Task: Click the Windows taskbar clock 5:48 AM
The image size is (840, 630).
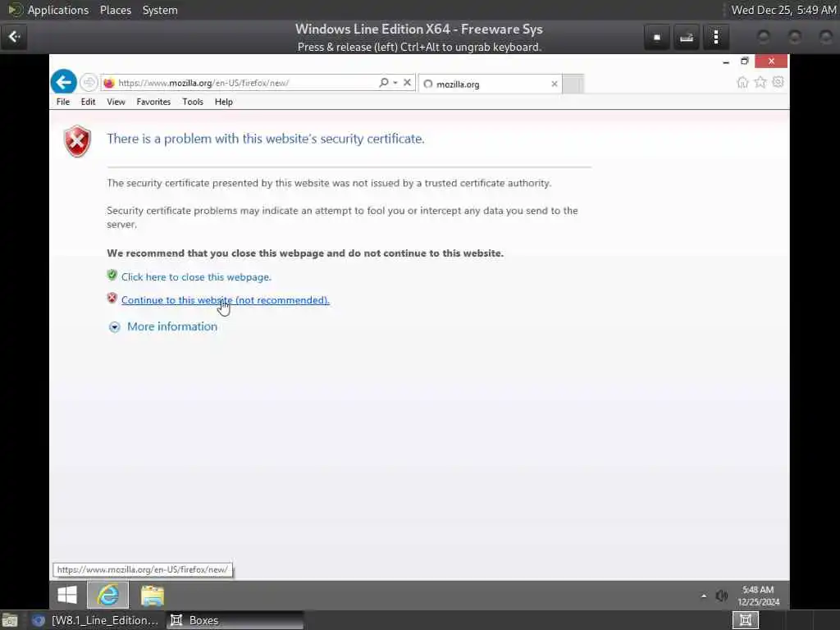Action: 758,596
